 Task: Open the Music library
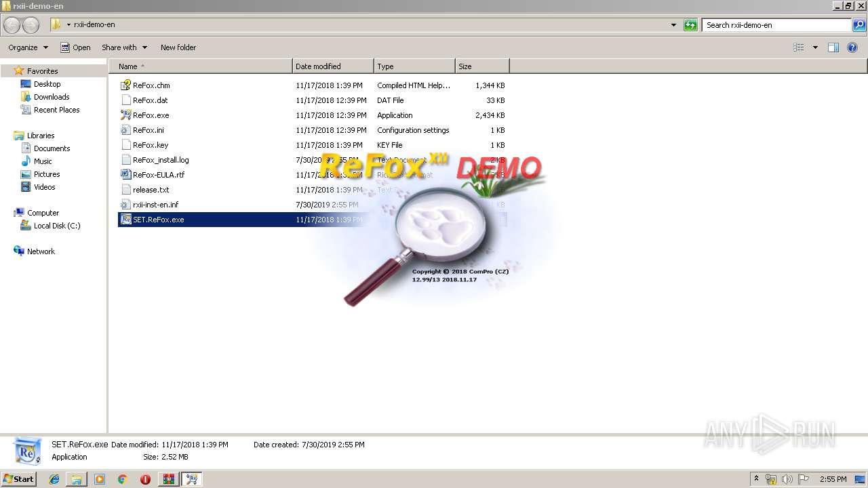(x=43, y=161)
